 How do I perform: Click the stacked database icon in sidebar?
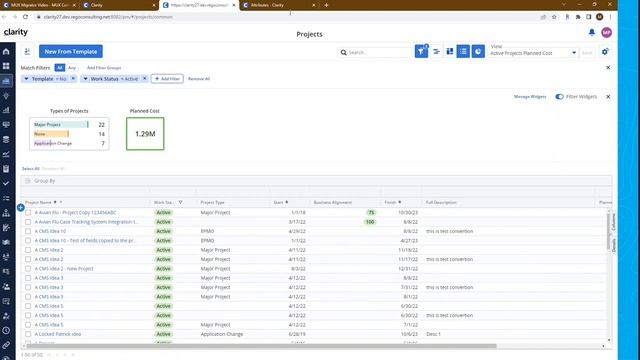point(6,140)
